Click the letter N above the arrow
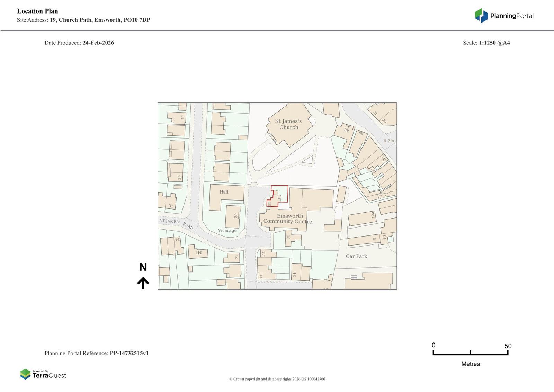Image resolution: width=554 pixels, height=392 pixels. click(x=143, y=267)
